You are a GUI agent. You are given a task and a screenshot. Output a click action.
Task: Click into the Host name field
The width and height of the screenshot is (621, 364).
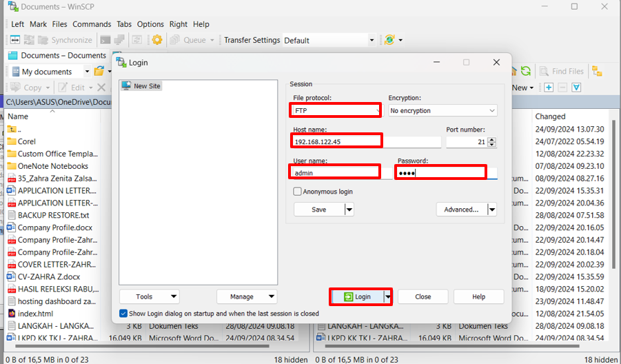click(x=336, y=141)
